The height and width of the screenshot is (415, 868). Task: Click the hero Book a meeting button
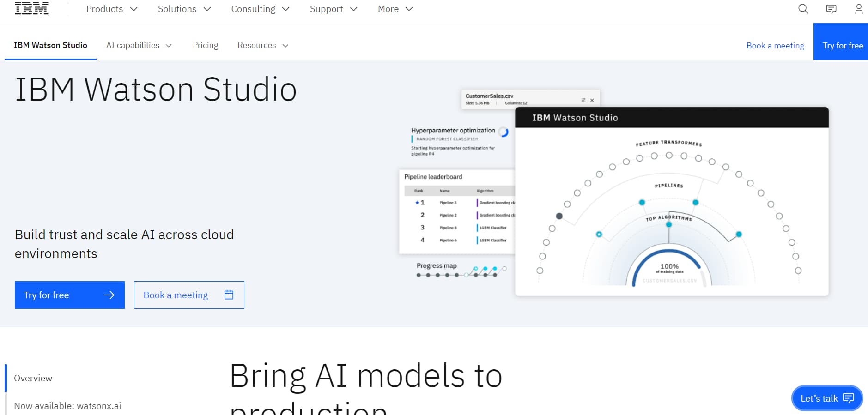[189, 295]
